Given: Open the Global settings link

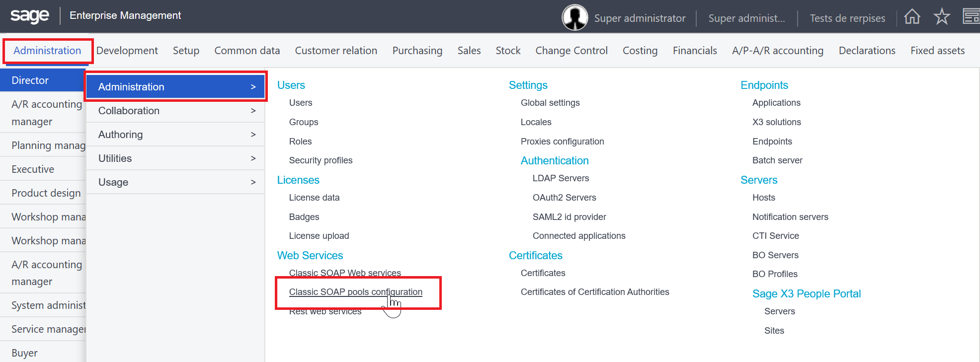Looking at the screenshot, I should 550,103.
